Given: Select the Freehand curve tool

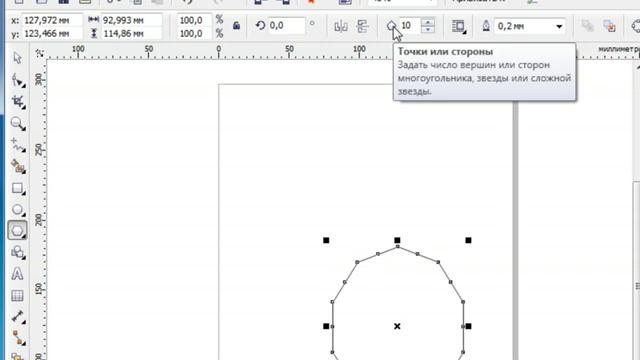Looking at the screenshot, I should pos(18,145).
